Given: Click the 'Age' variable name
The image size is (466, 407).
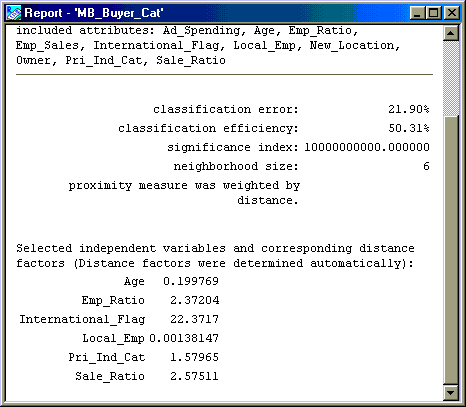Looking at the screenshot, I should (134, 282).
